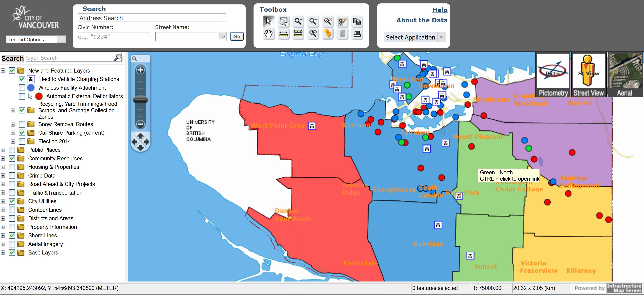Viewport: 644px width, 295px height.
Task: Open the Legend Options dropdown
Action: (36, 39)
